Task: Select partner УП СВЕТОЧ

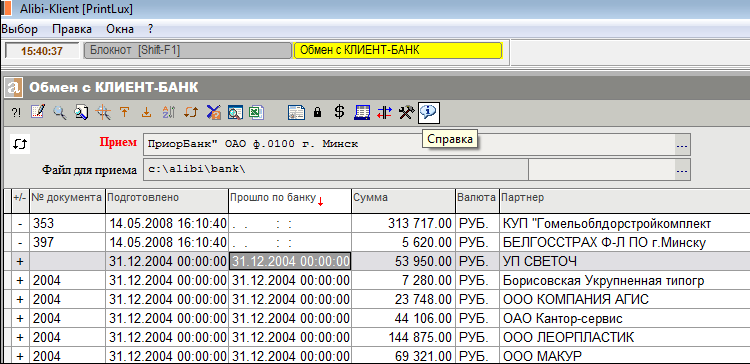Action: (540, 261)
